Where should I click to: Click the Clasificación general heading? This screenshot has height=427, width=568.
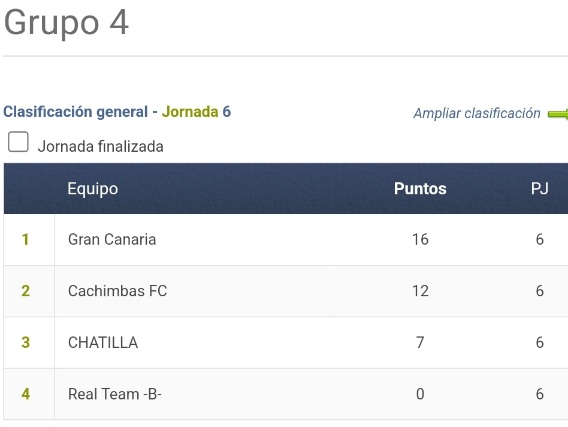pos(76,112)
